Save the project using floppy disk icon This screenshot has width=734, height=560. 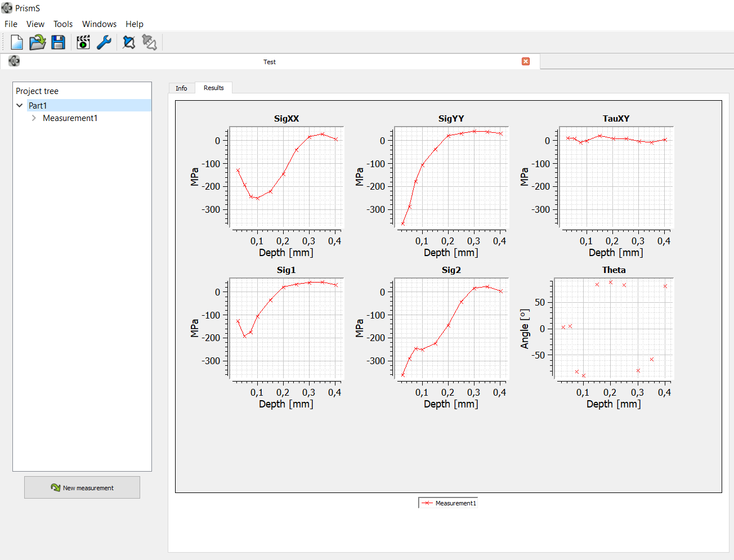pyautogui.click(x=58, y=42)
